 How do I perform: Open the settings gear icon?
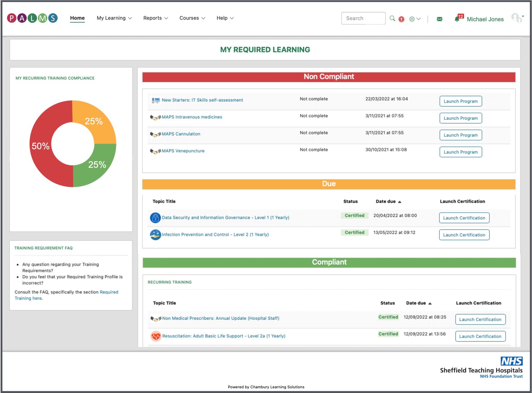(x=412, y=19)
